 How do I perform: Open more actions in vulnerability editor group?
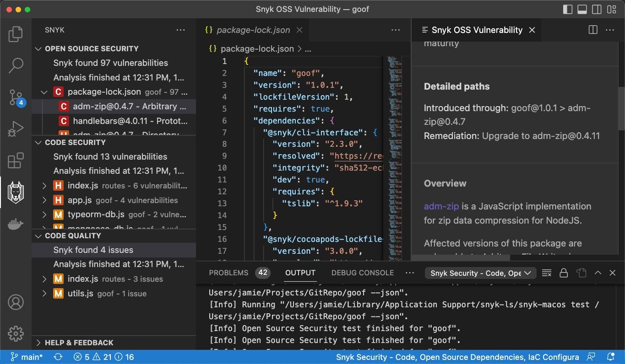point(610,30)
